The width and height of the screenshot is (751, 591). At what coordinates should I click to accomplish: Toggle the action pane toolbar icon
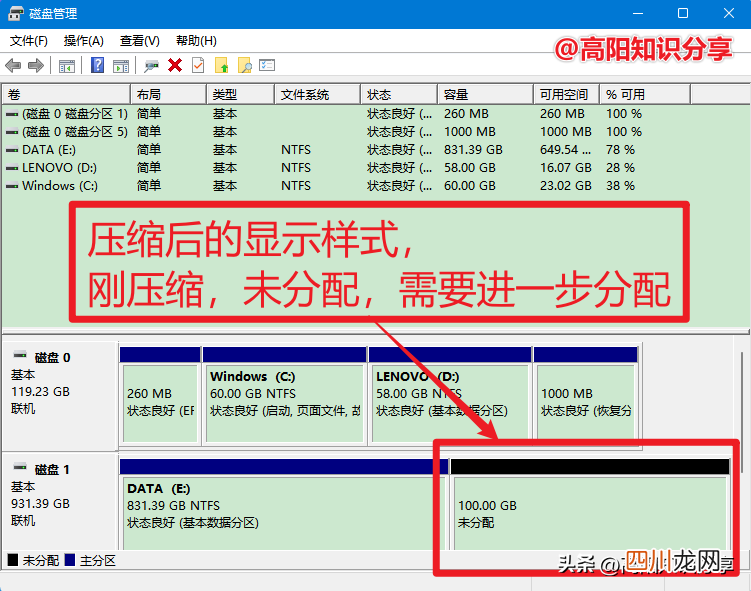click(121, 66)
